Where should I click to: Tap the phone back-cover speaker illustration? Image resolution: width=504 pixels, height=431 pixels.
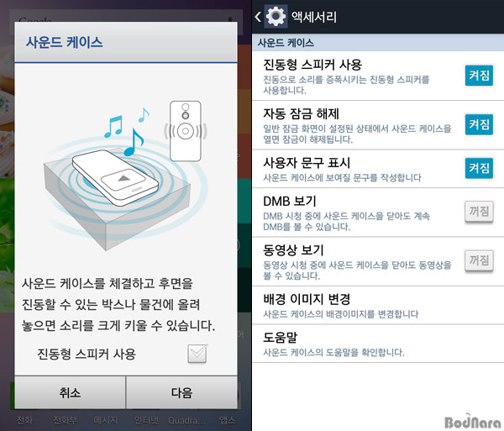[x=186, y=131]
